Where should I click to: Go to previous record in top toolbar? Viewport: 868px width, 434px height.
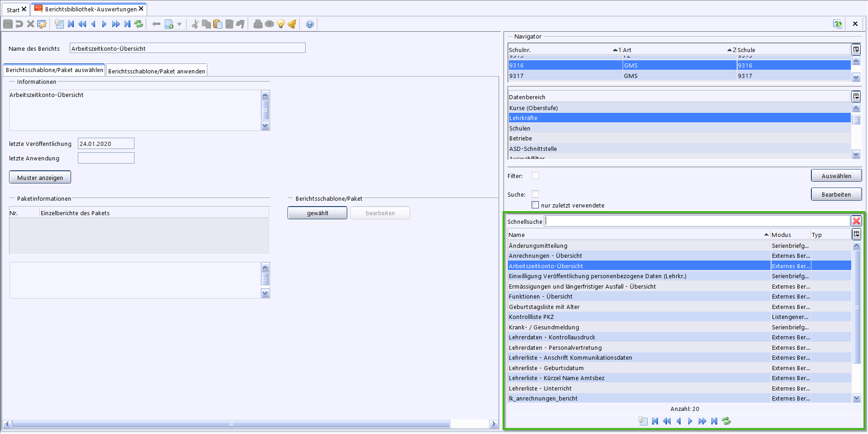tap(93, 24)
